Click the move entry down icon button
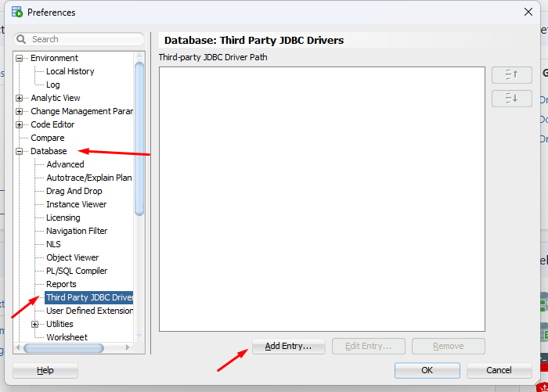Image resolution: width=548 pixels, height=392 pixels. (512, 98)
